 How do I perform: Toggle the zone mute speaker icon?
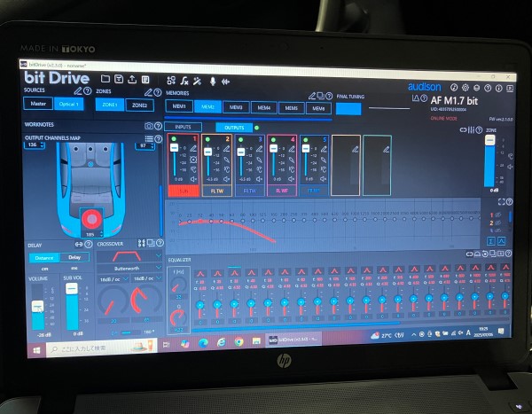(x=510, y=167)
